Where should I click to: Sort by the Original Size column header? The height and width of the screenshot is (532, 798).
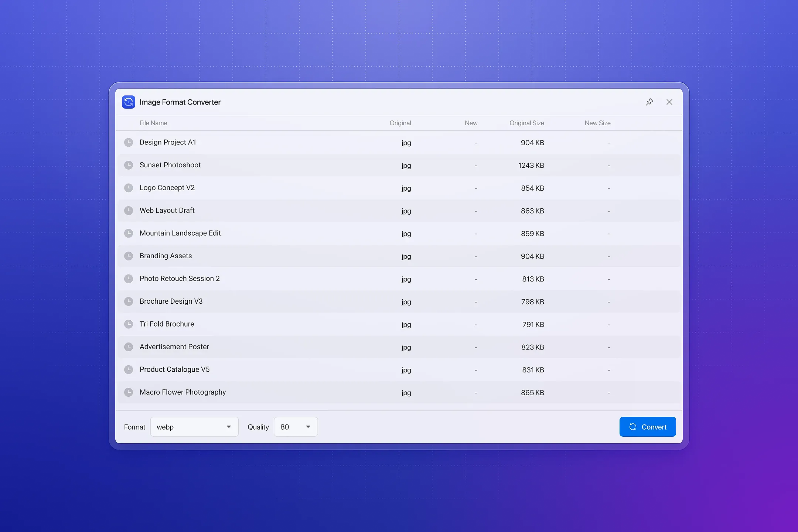[x=526, y=123]
